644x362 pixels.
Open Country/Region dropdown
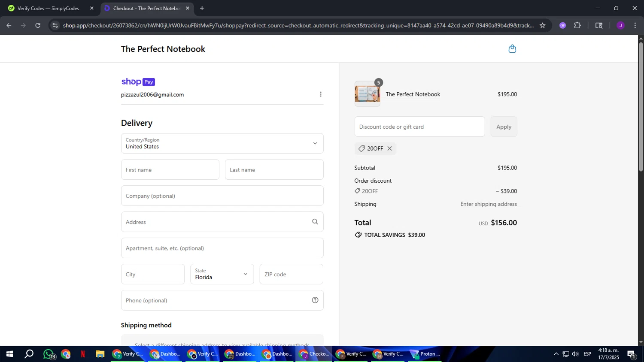coord(222,143)
